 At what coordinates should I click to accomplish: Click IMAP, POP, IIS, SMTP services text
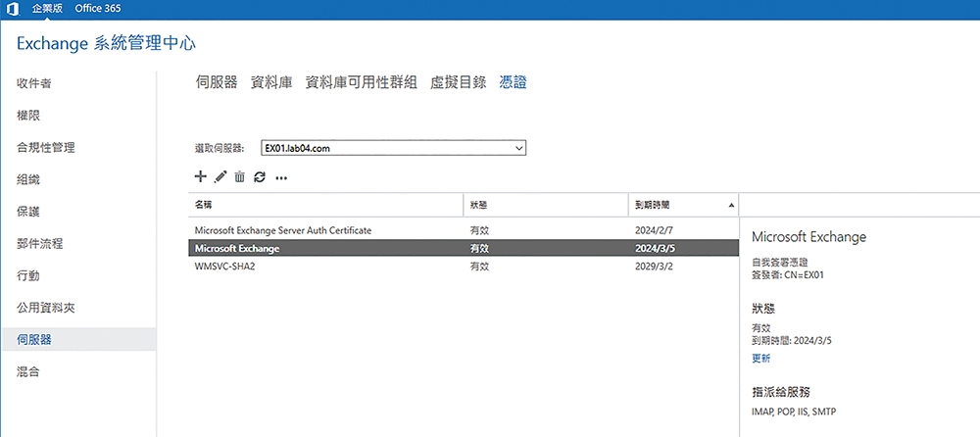(794, 412)
